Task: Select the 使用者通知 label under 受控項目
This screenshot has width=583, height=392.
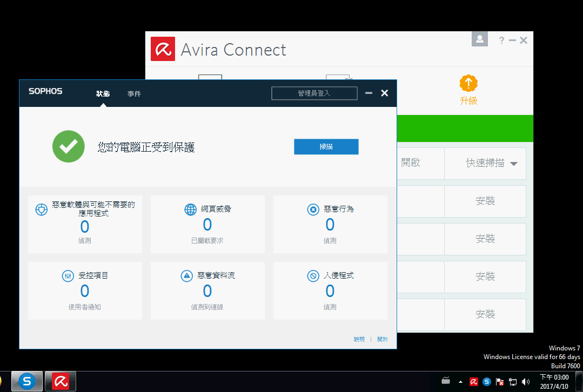Action: 84,307
